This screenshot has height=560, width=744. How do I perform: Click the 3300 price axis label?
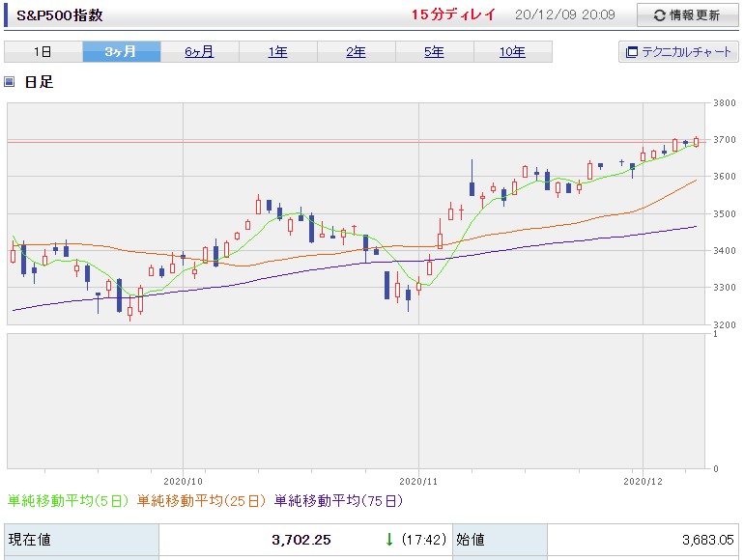tap(724, 288)
